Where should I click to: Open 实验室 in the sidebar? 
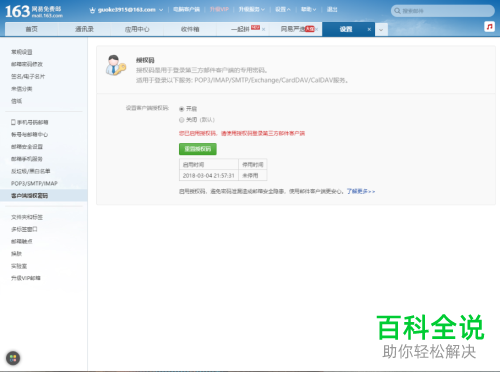[19, 266]
